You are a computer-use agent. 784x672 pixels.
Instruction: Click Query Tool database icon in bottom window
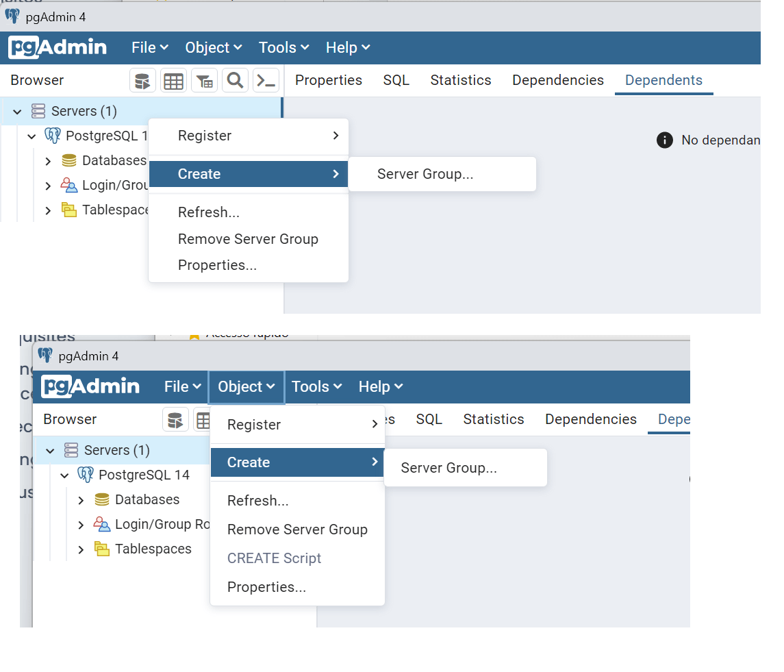point(175,420)
